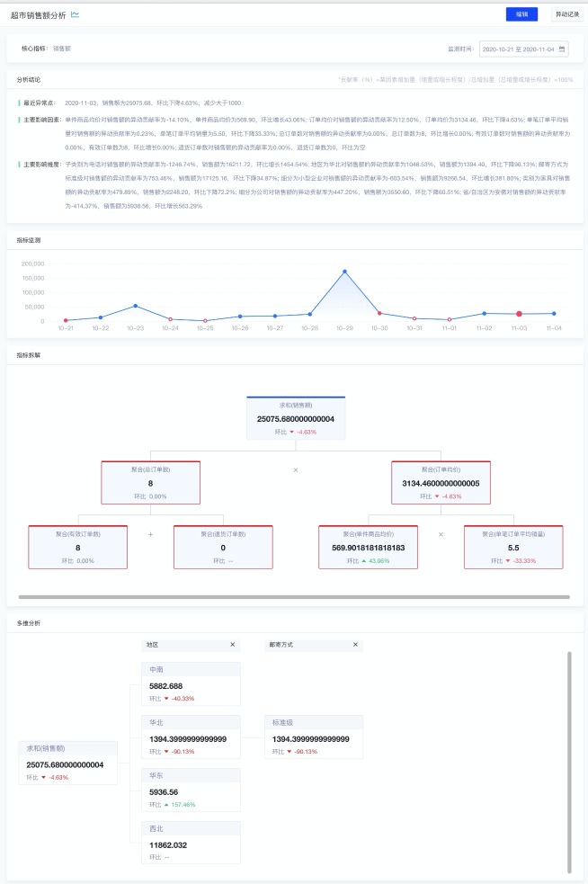This screenshot has height=884, width=588.
Task: Remove the 邮寄方式 dimension via its X icon
Action: tap(355, 645)
